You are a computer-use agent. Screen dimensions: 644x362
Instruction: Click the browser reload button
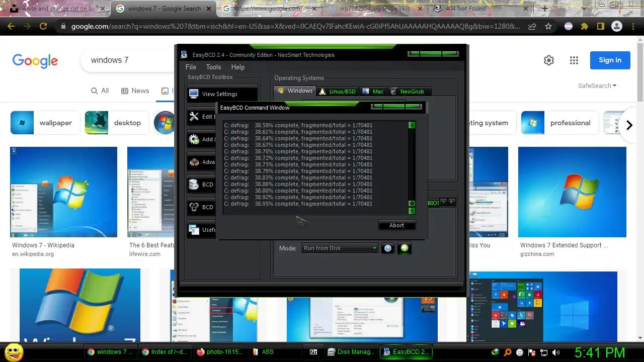(x=43, y=26)
